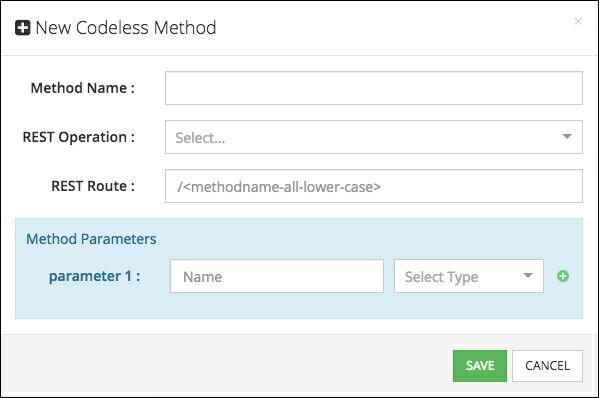
Task: Close the New Codeless Method dialog
Action: pyautogui.click(x=578, y=21)
